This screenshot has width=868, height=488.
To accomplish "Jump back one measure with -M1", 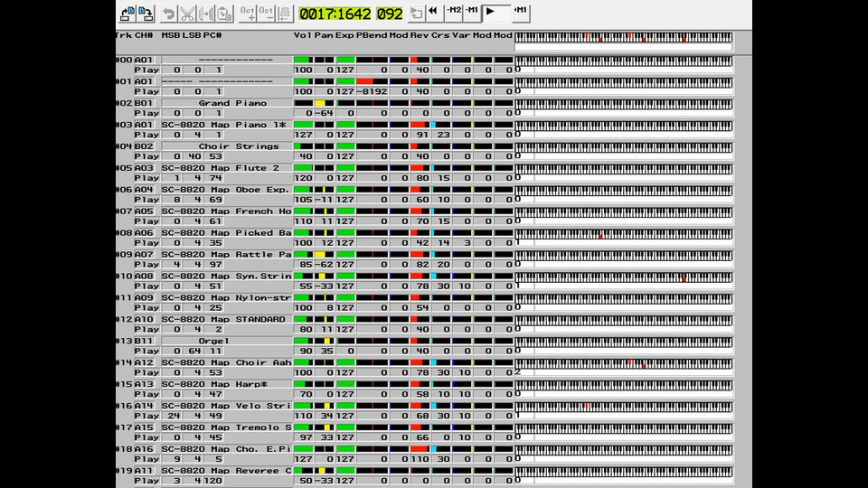I will click(x=472, y=12).
